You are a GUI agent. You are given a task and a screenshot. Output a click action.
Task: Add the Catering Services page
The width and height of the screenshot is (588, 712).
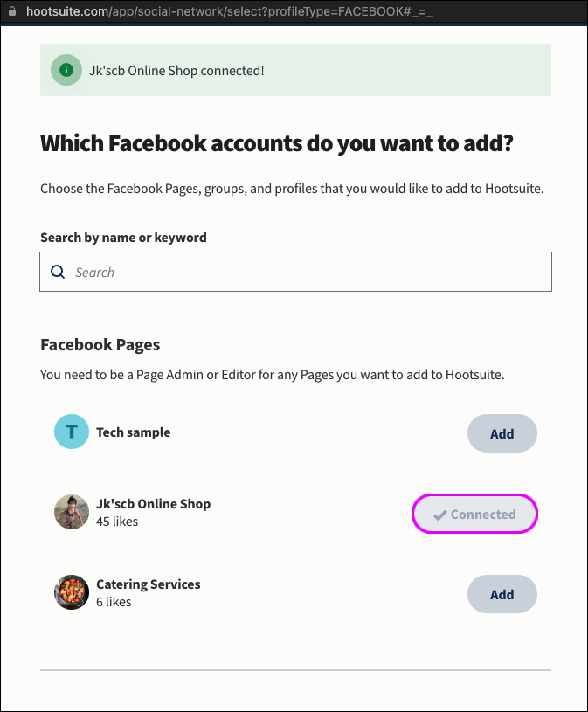coord(502,594)
